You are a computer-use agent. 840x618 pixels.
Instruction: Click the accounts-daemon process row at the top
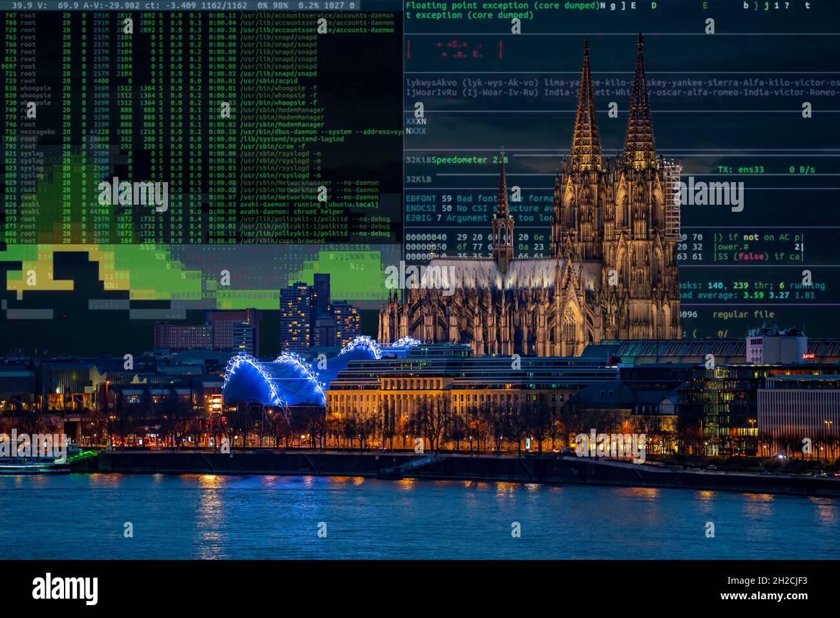199,15
